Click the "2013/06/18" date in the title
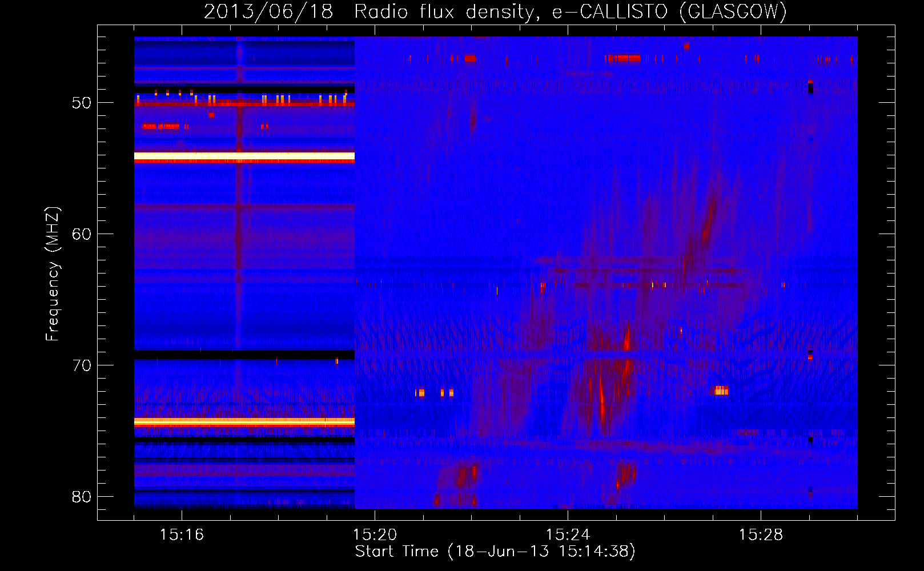This screenshot has width=924, height=571. 268,11
